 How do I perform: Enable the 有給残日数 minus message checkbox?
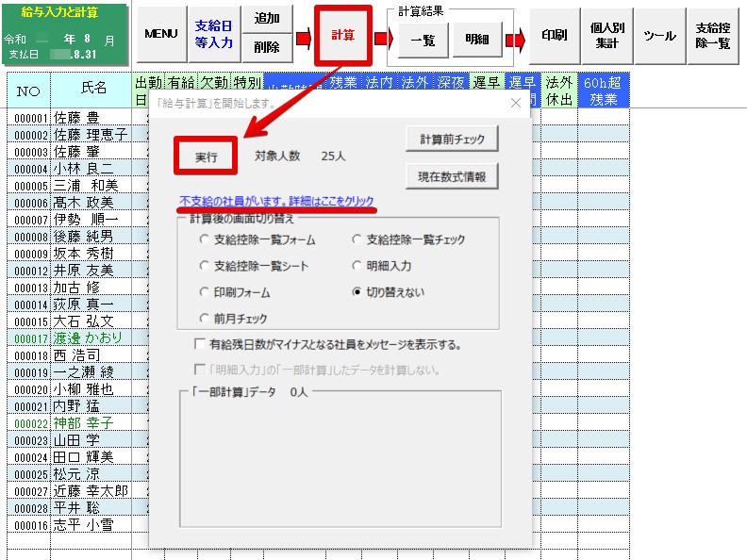(x=199, y=345)
